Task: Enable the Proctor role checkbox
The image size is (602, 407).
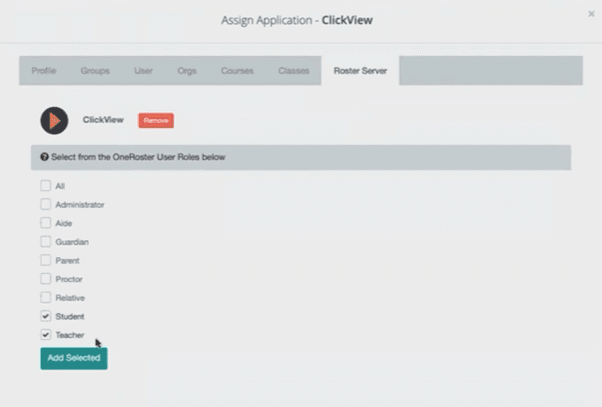Action: [x=45, y=279]
